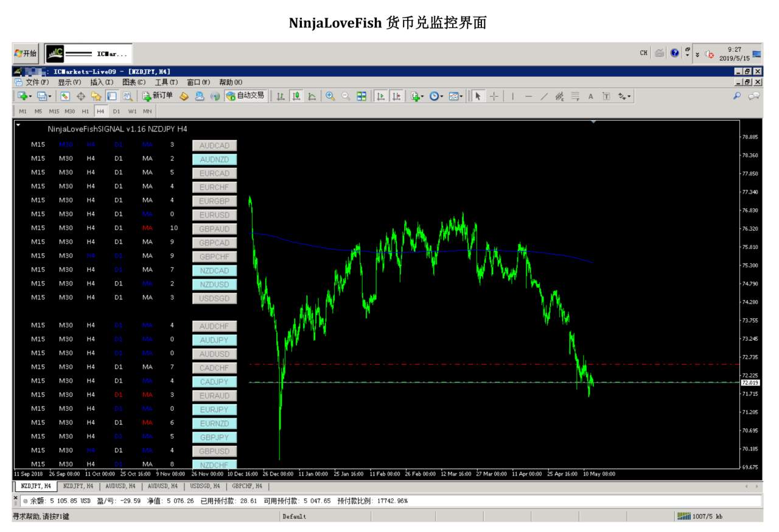The width and height of the screenshot is (779, 532).
Task: Open the indicators list dropdown
Action: 422,96
